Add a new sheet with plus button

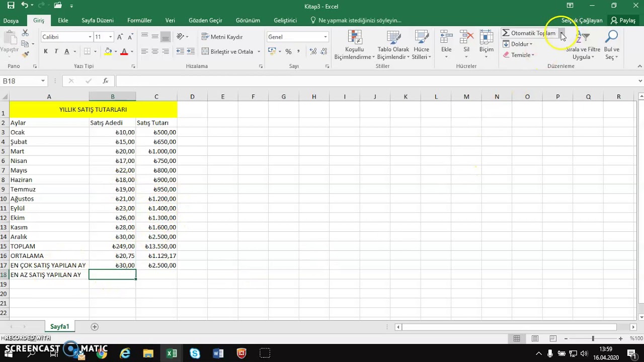pos(94,327)
